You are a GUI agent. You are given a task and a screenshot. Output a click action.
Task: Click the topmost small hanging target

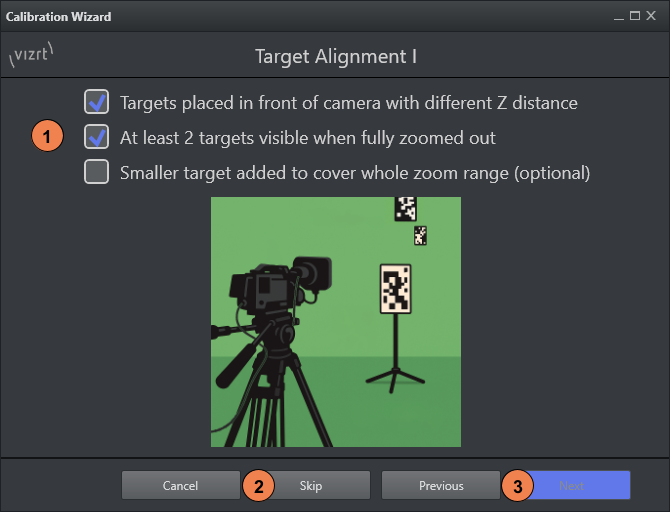(405, 208)
